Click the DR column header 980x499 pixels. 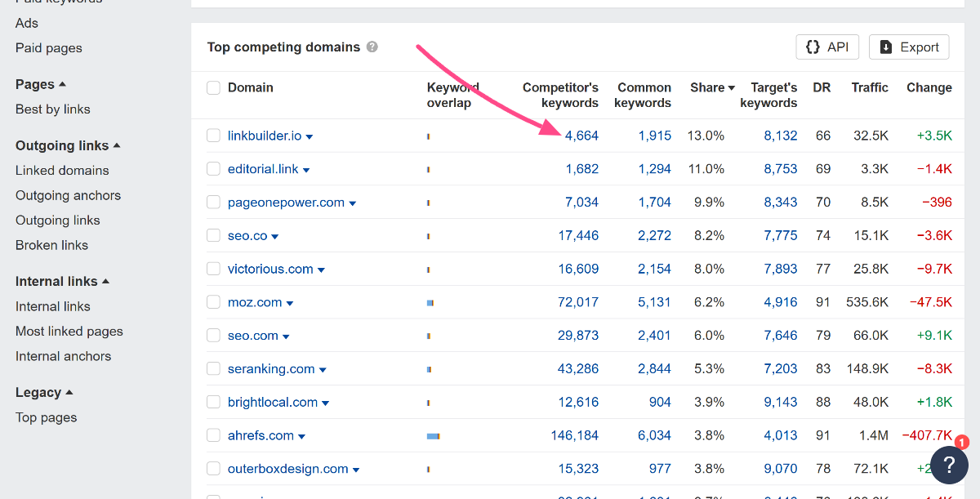tap(822, 87)
